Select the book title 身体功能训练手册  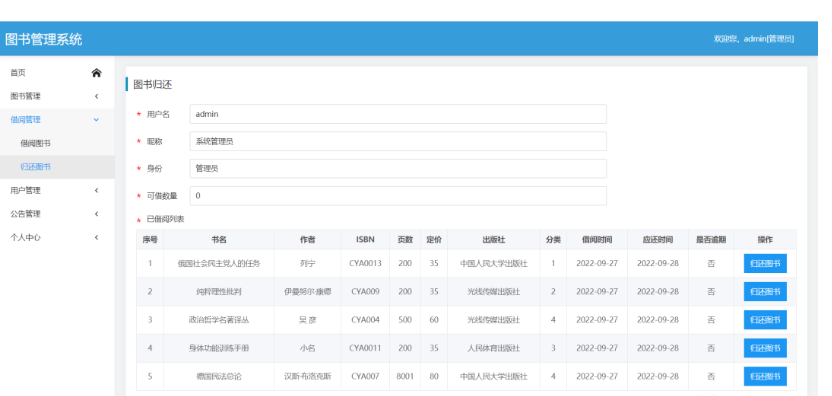pos(219,348)
